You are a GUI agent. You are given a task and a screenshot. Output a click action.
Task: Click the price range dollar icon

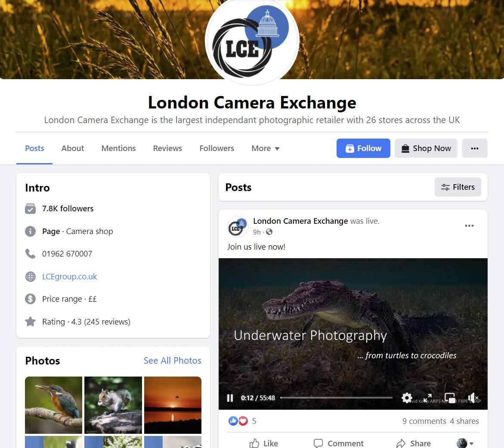[x=30, y=299]
